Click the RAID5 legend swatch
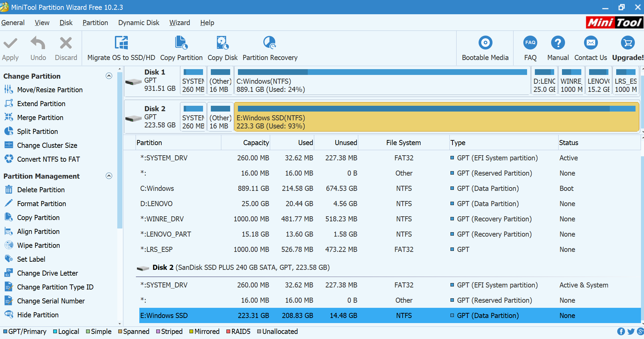 click(228, 332)
